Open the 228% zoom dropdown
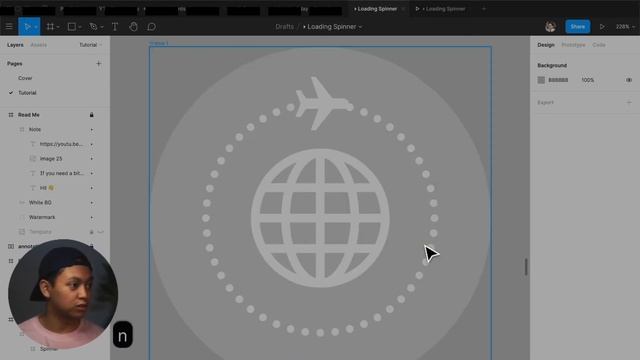This screenshot has width=640, height=360. point(625,27)
